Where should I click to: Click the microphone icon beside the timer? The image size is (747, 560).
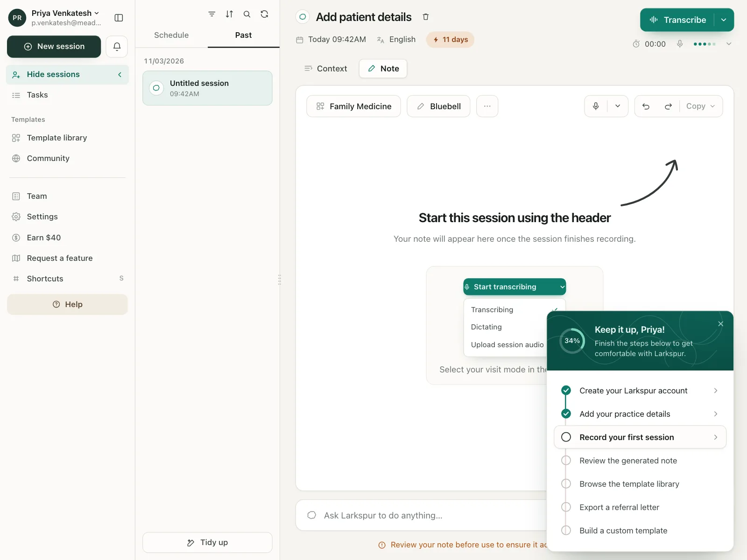coord(680,44)
